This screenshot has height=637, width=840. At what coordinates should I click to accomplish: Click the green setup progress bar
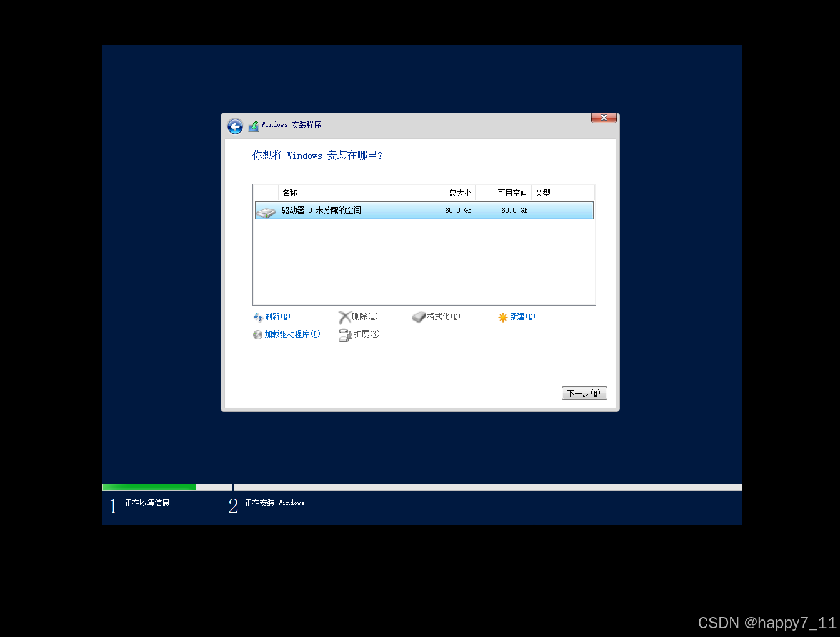(x=149, y=488)
